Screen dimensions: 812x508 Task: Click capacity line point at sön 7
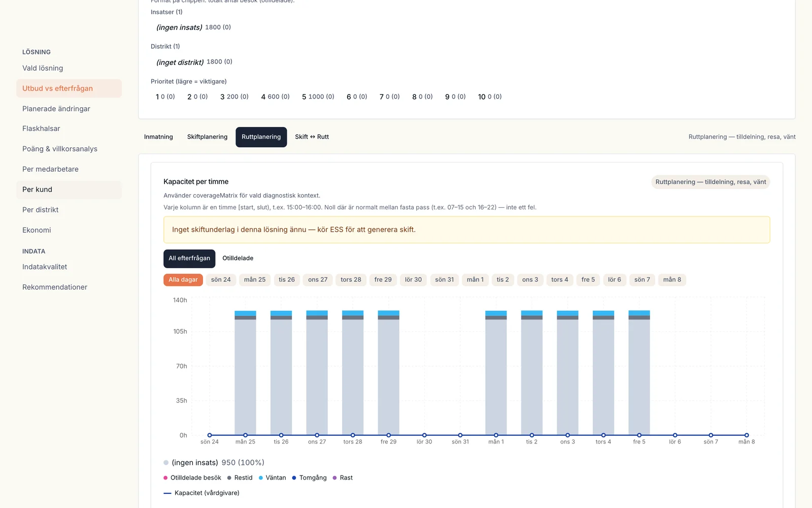coord(711,435)
